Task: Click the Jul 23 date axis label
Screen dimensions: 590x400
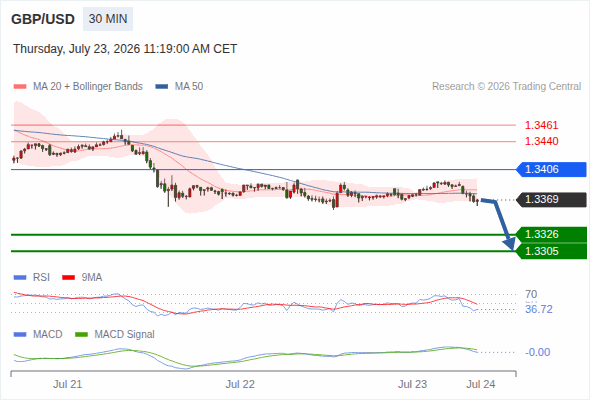Action: [x=412, y=384]
